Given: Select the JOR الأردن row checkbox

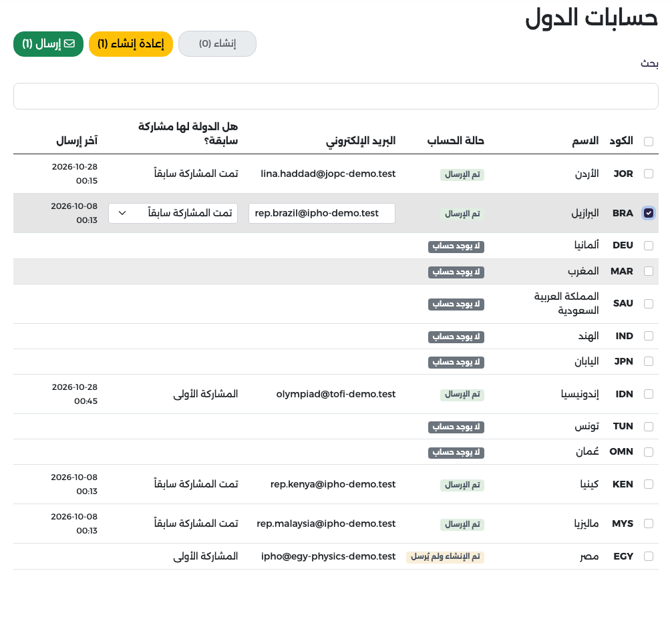Looking at the screenshot, I should [x=649, y=174].
